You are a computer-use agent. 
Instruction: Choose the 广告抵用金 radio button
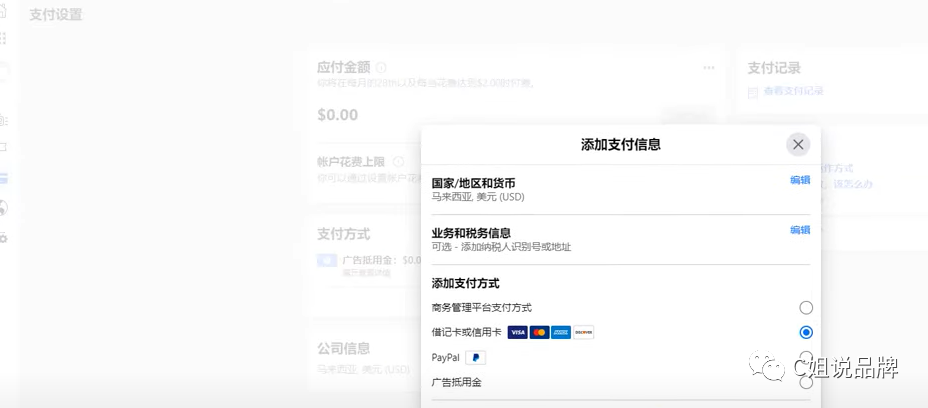pyautogui.click(x=805, y=382)
